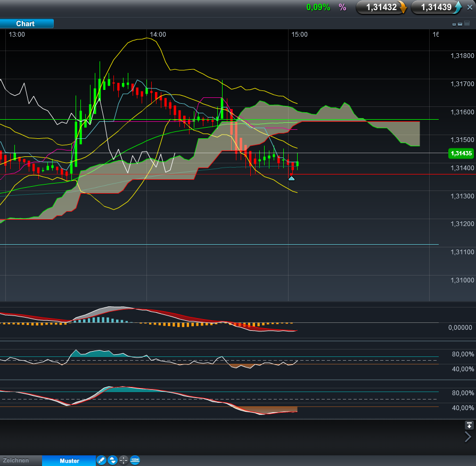Close the chart window with the X
The width and height of the screenshot is (476, 466).
point(470,7)
